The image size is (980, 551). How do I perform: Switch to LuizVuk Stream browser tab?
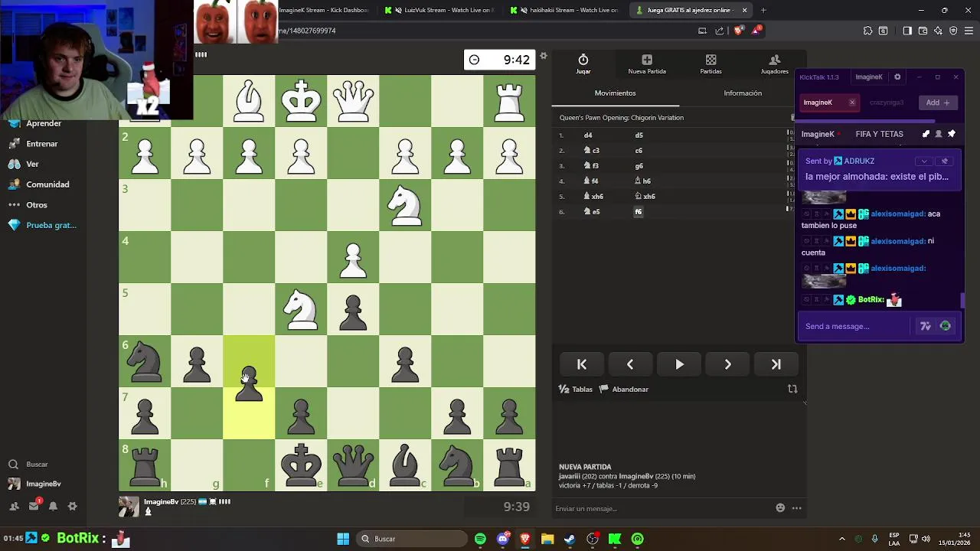(x=439, y=10)
